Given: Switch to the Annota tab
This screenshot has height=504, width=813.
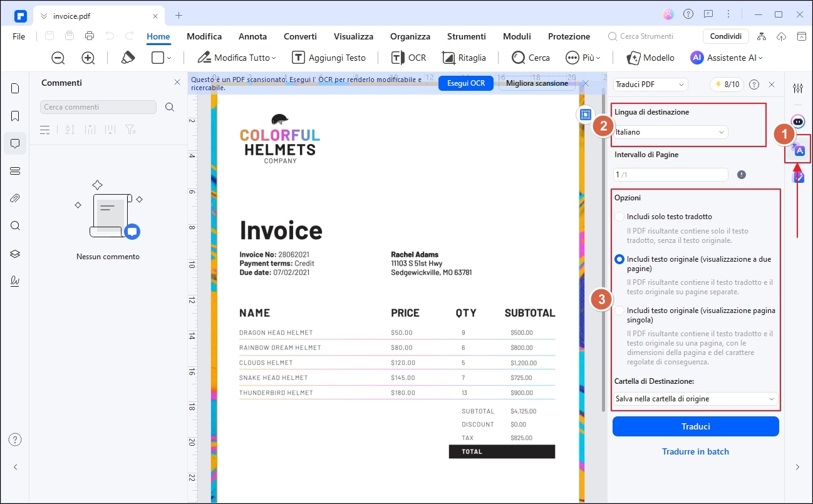Looking at the screenshot, I should [252, 36].
